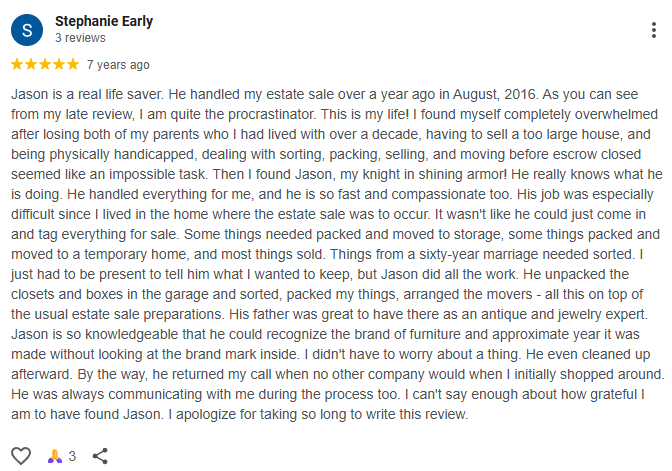
Task: Click the 7 years ago timestamp
Action: coord(118,65)
